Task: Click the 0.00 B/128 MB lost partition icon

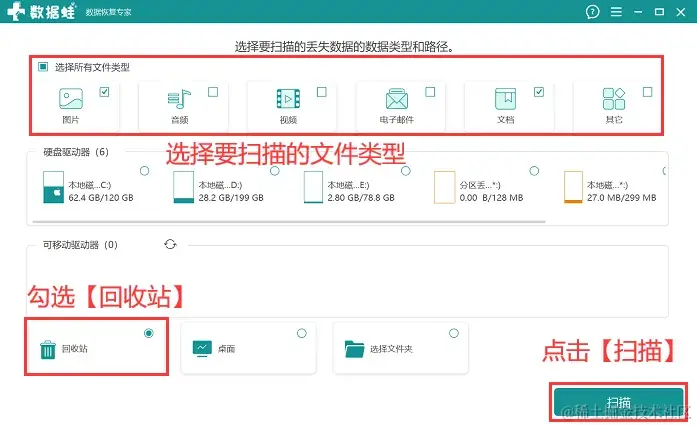Action: tap(445, 187)
